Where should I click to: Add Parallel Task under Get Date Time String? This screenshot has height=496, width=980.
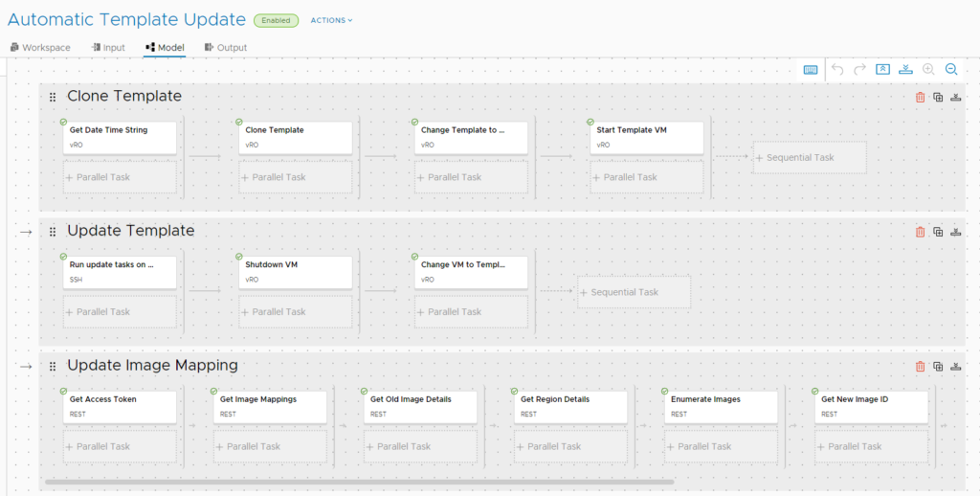point(120,178)
